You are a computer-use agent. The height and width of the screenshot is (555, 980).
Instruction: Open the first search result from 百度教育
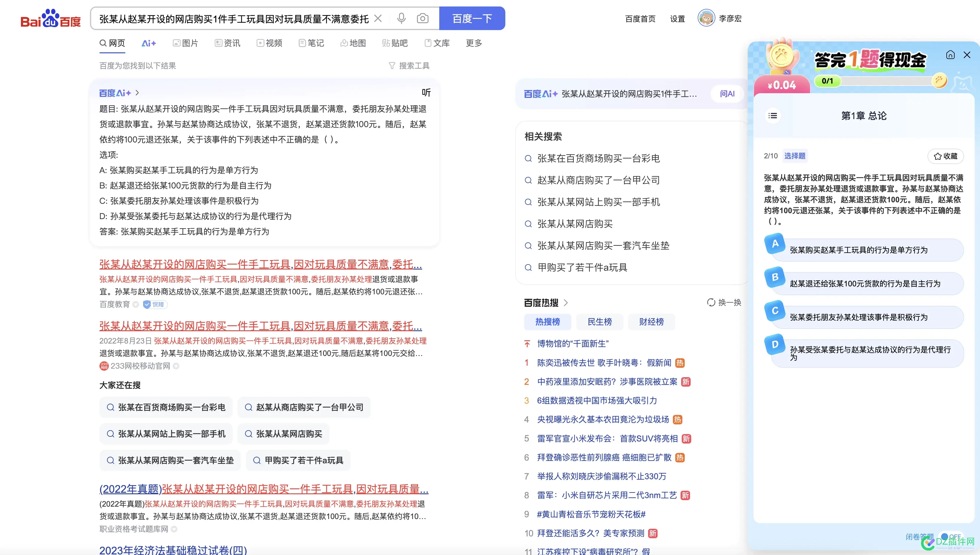click(x=260, y=264)
